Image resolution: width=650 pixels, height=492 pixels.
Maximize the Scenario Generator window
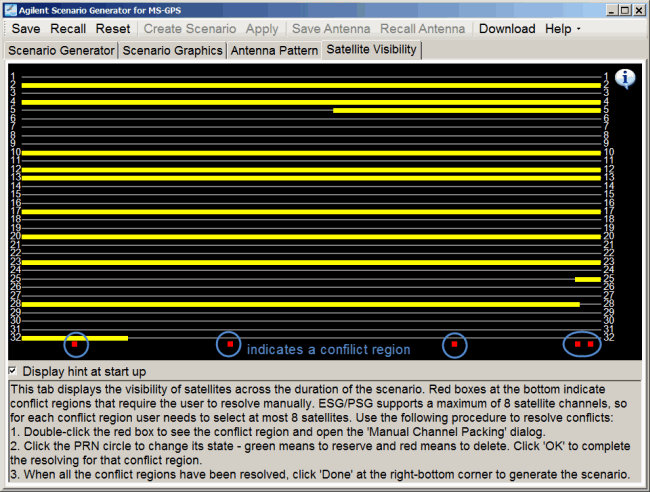pyautogui.click(x=623, y=9)
